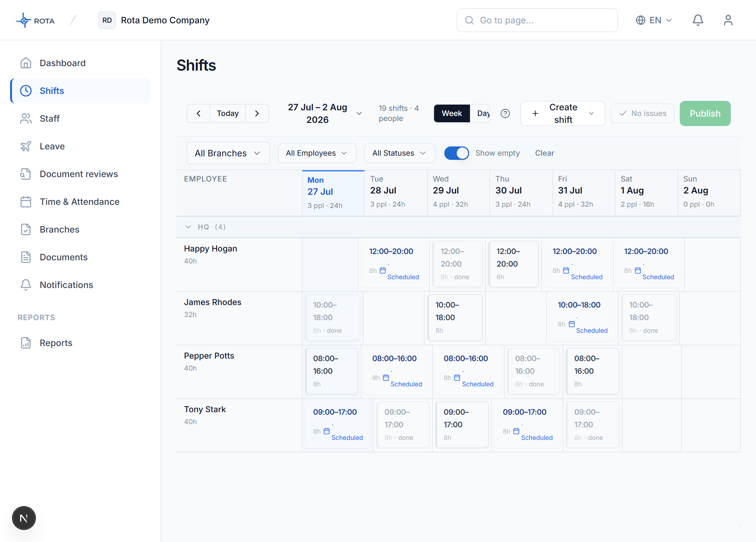Open the user profile icon

728,20
